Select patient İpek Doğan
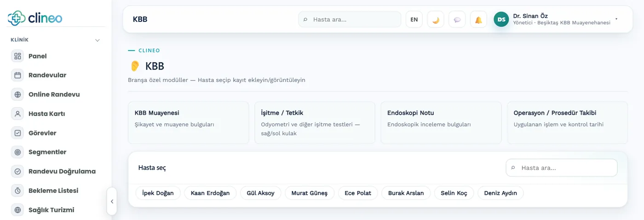Viewport: 644px width, 220px height. 158,193
